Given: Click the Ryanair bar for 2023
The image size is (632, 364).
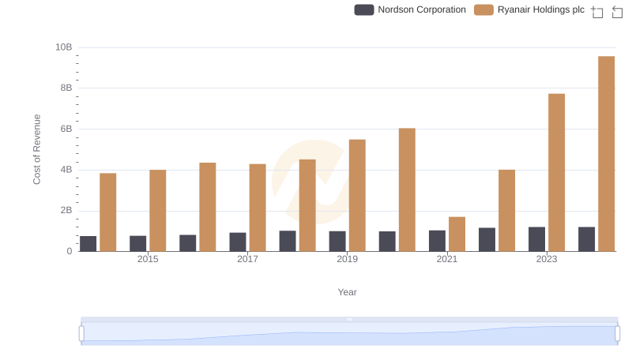Looking at the screenshot, I should (557, 173).
